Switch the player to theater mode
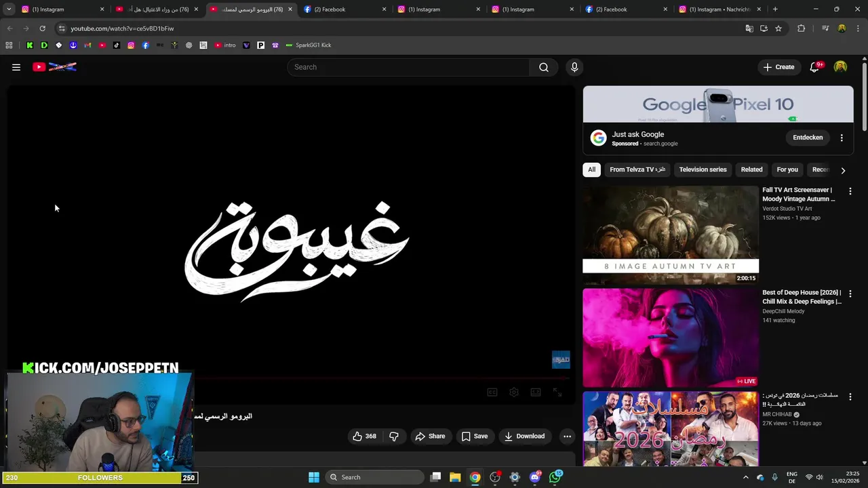This screenshot has height=488, width=868. pos(536,392)
